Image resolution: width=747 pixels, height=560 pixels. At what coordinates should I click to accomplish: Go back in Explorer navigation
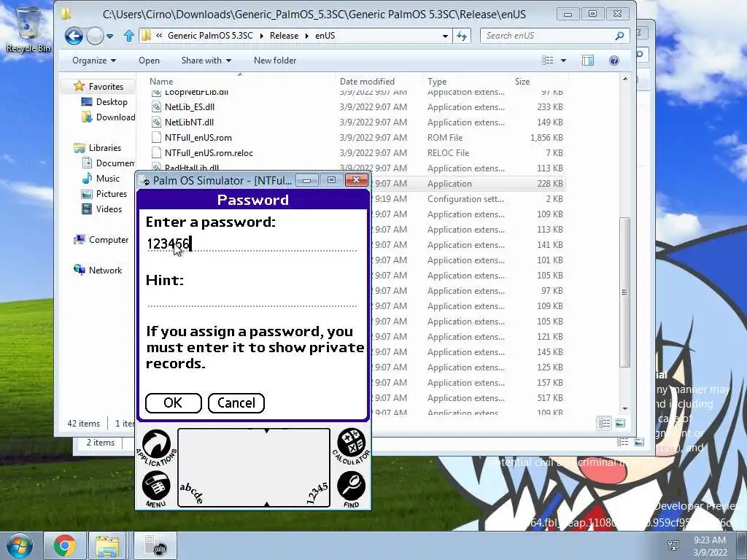(74, 36)
